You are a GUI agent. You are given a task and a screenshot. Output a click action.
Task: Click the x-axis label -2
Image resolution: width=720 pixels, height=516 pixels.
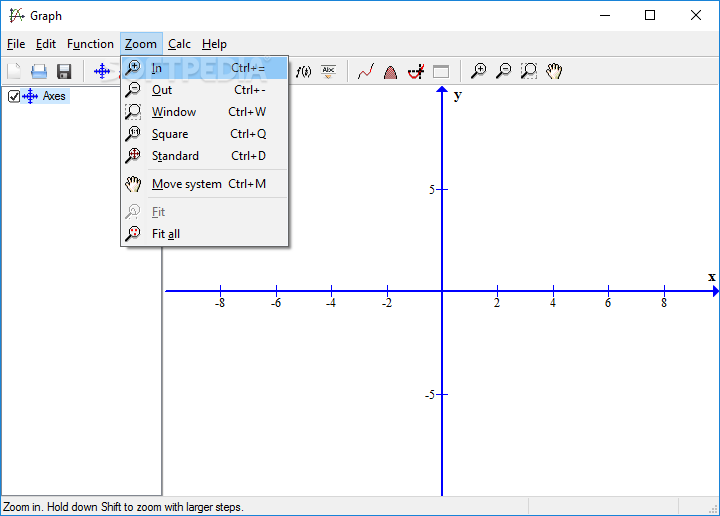coord(387,303)
